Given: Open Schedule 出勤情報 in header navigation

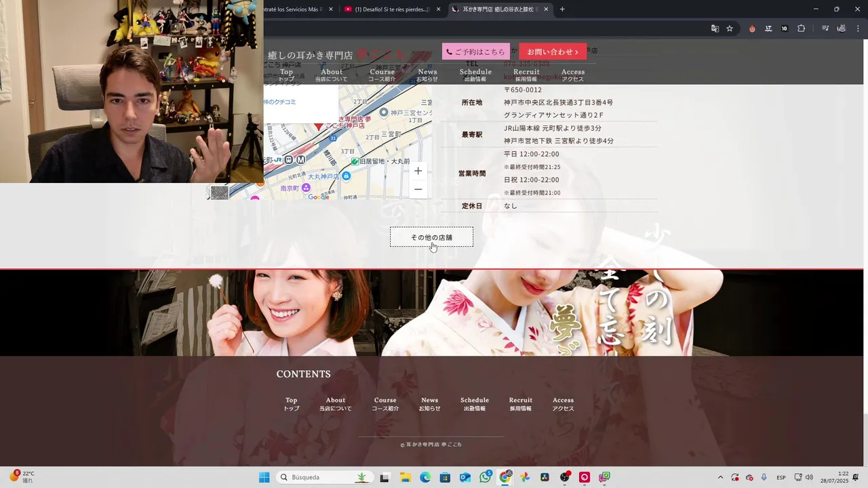Looking at the screenshot, I should point(475,75).
